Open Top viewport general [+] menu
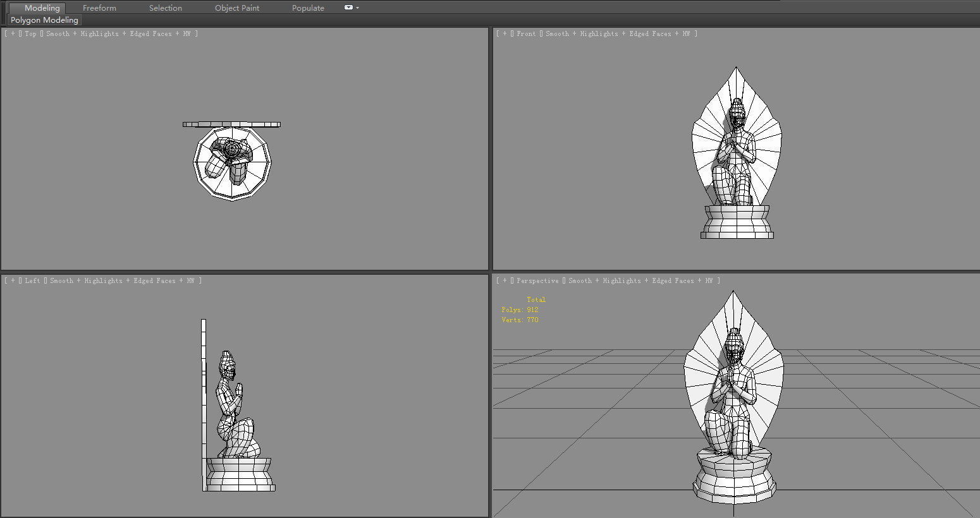Viewport: 980px width, 518px height. pyautogui.click(x=13, y=33)
